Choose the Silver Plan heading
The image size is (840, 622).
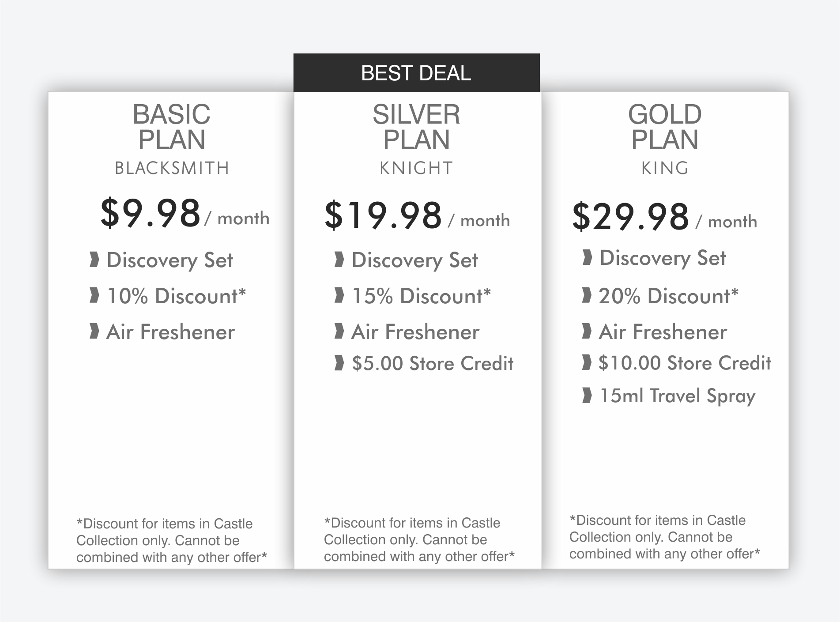[x=416, y=127]
